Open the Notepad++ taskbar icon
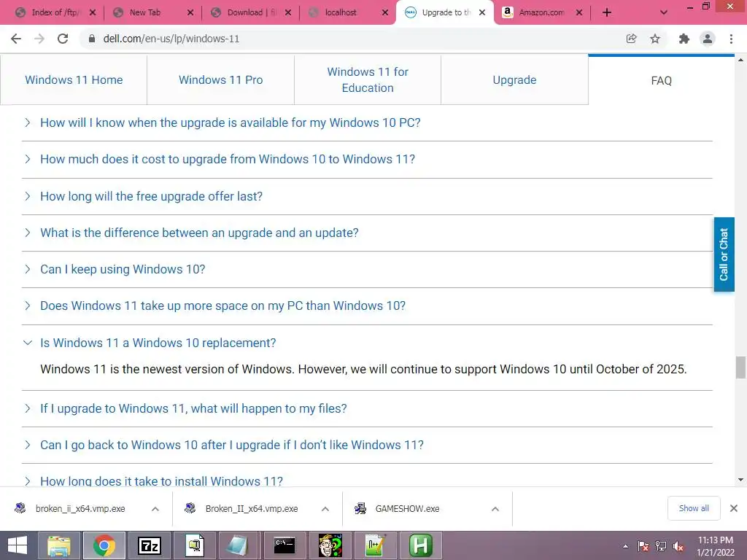The image size is (747, 560). click(x=376, y=545)
